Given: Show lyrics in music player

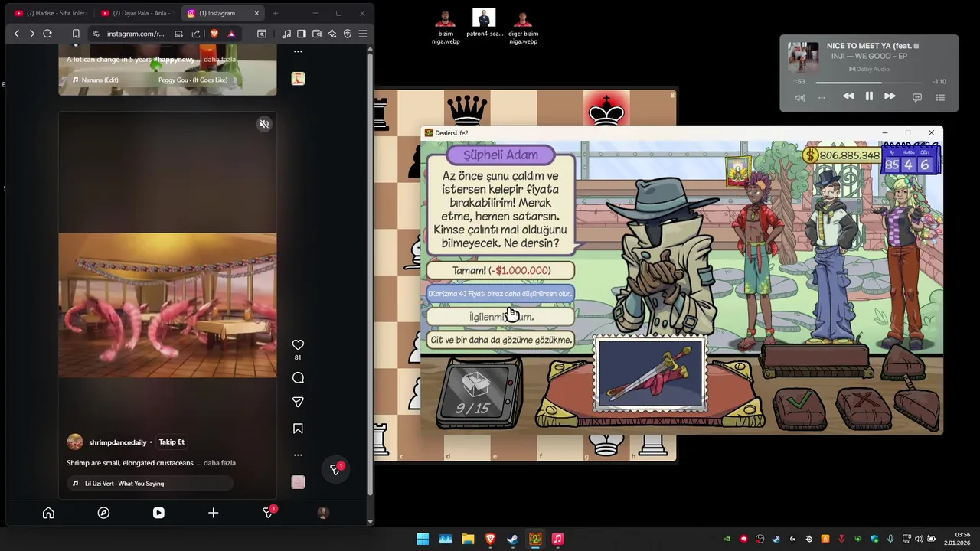Looking at the screenshot, I should tap(917, 97).
